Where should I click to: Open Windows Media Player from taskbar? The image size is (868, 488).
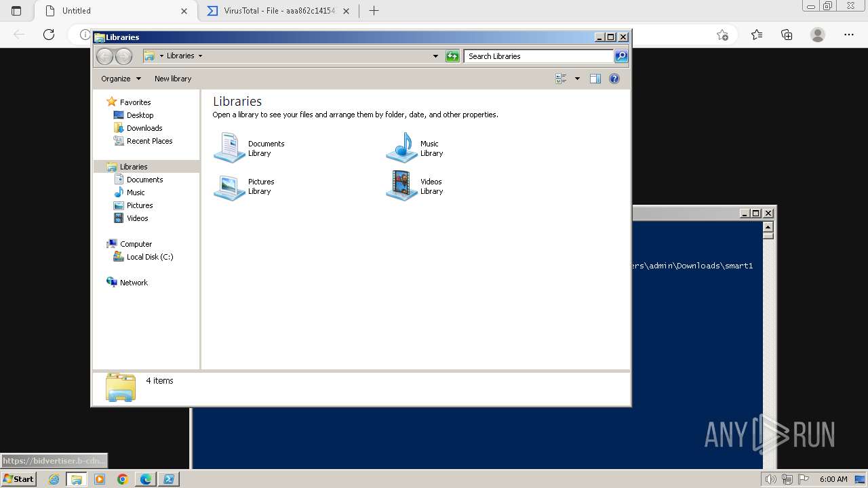pos(100,479)
